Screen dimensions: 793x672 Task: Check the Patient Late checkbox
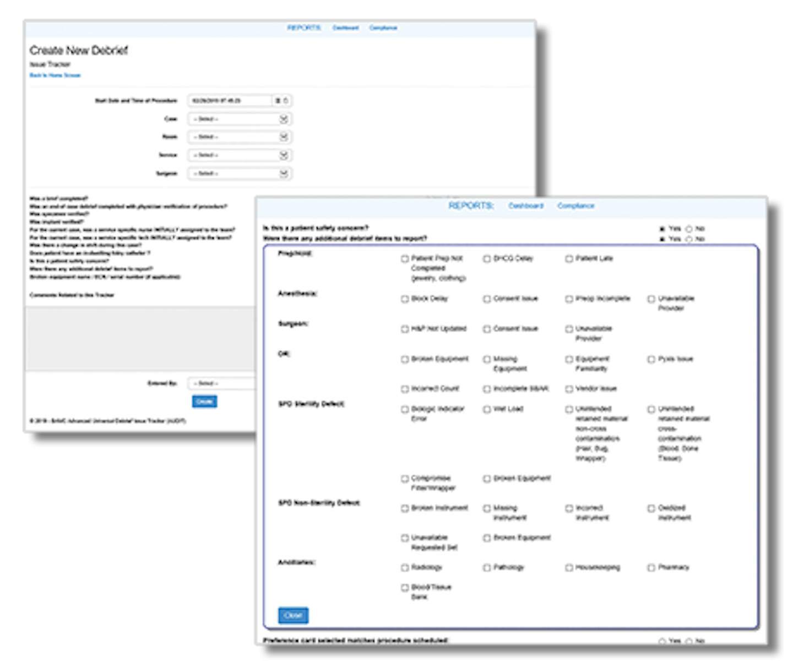coord(569,258)
